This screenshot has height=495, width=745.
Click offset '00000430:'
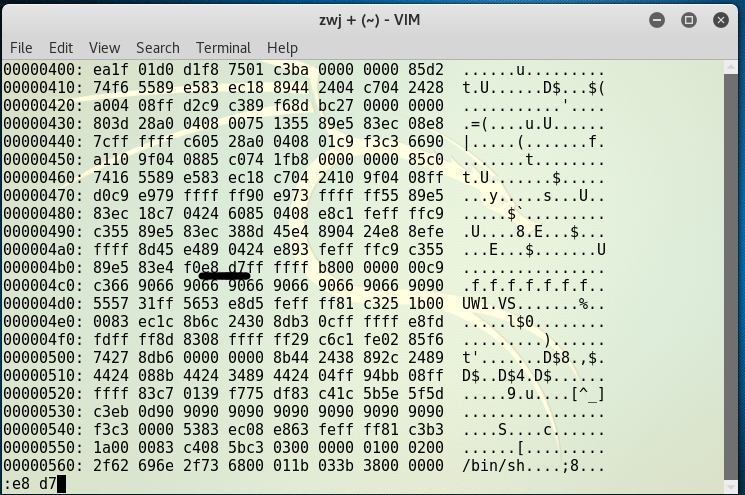[43, 124]
